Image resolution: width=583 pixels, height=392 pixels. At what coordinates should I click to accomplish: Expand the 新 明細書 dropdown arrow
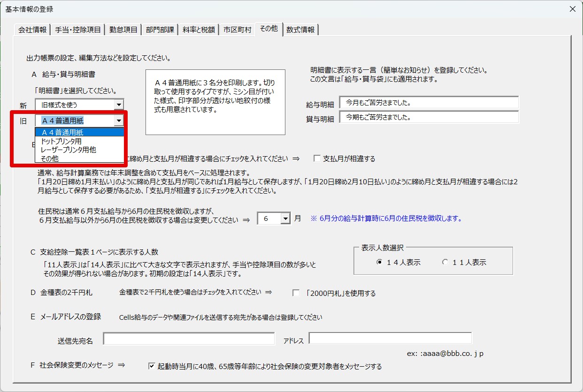pyautogui.click(x=119, y=105)
